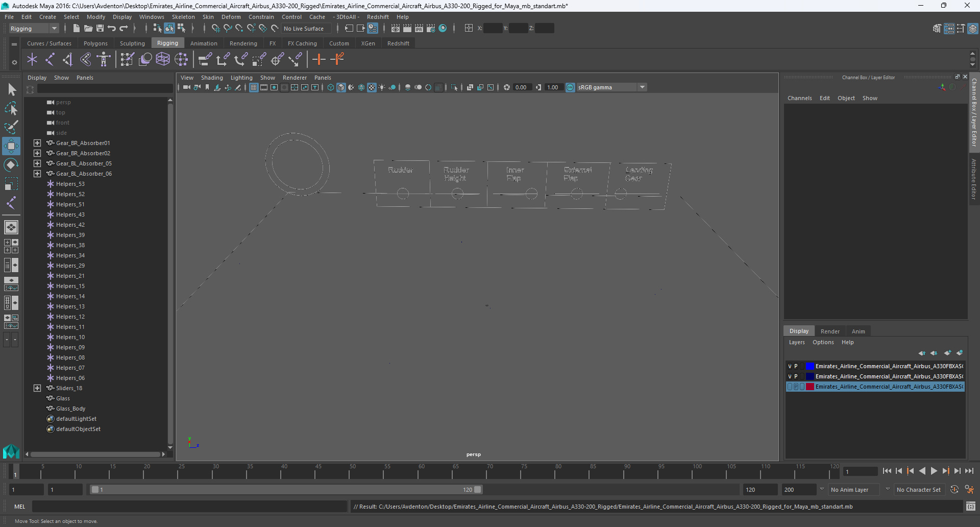
Task: Click the Parent Constraint shelf icon
Action: click(x=205, y=60)
